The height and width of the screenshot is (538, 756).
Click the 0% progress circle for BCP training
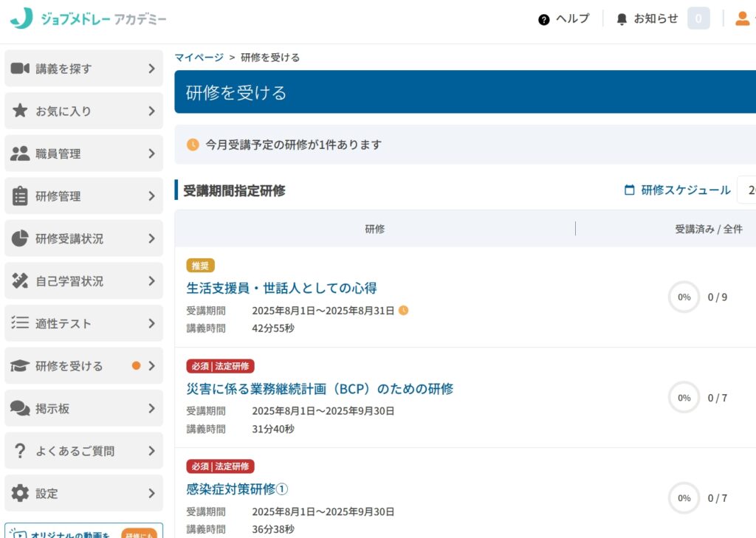point(684,398)
